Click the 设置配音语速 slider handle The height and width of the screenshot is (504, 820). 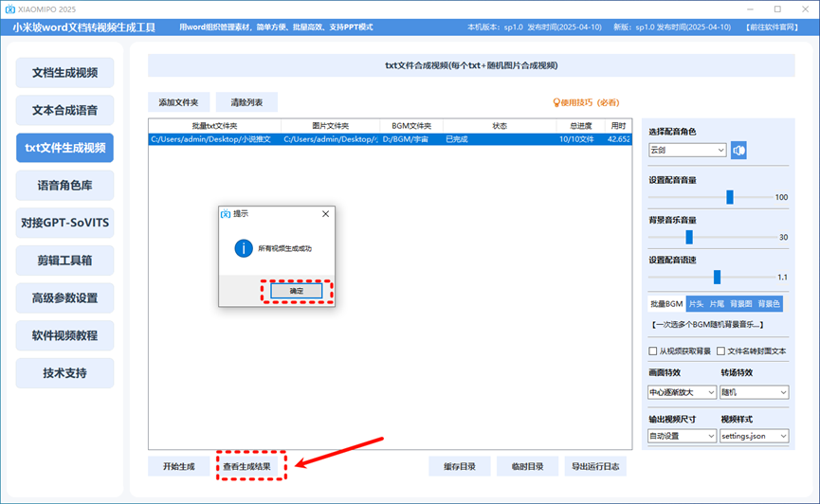717,277
